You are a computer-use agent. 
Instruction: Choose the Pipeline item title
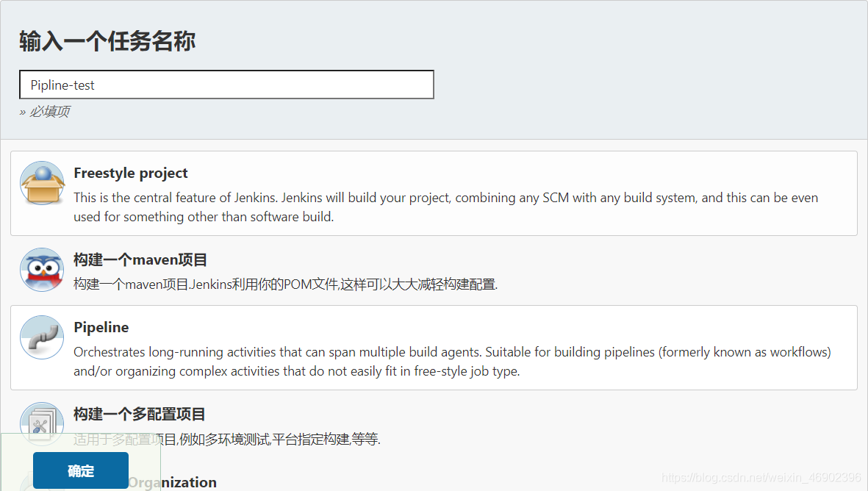(101, 327)
